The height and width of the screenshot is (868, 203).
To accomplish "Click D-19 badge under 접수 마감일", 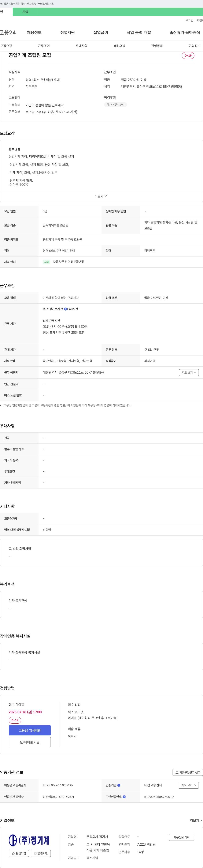I will pyautogui.click(x=15, y=720).
